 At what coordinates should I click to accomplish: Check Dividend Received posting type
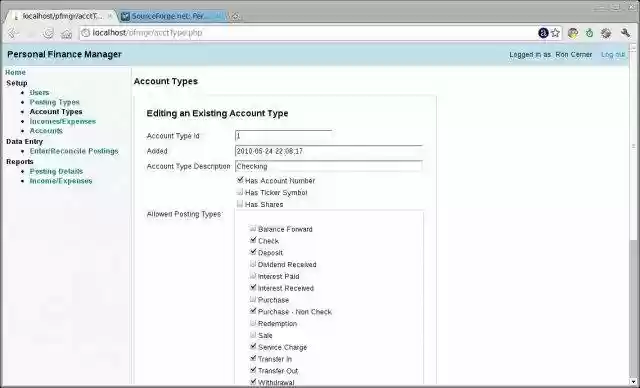point(253,264)
